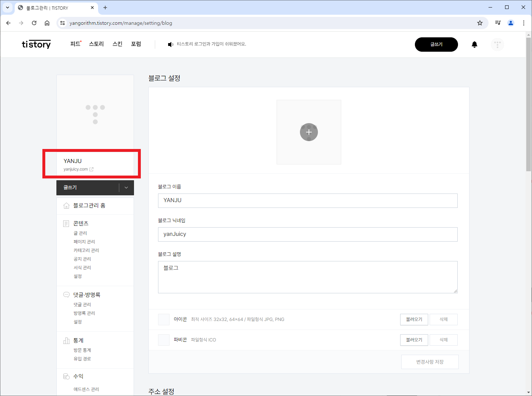Open 공지 관리 in sidebar
This screenshot has height=396, width=532.
pyautogui.click(x=82, y=259)
